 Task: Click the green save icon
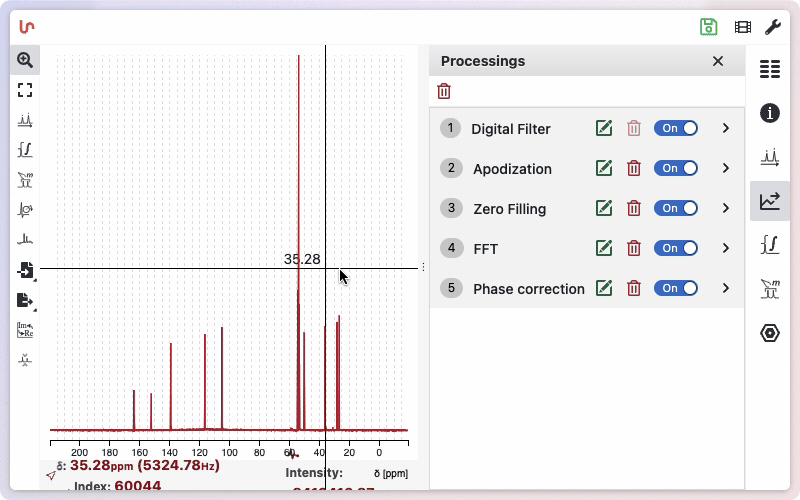point(709,27)
